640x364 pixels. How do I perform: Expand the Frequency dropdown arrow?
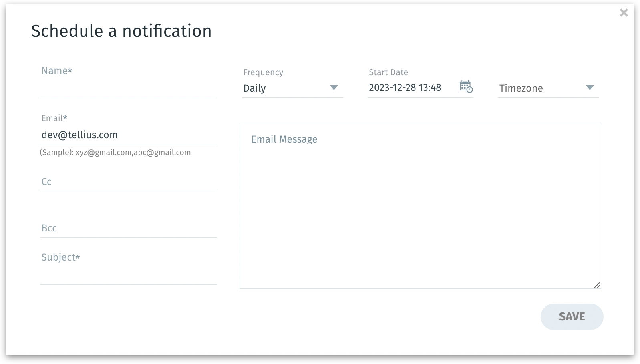click(x=334, y=88)
